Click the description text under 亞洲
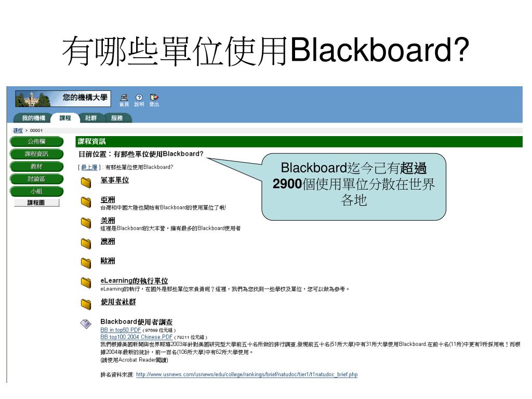This screenshot has width=532, height=399. point(163,208)
